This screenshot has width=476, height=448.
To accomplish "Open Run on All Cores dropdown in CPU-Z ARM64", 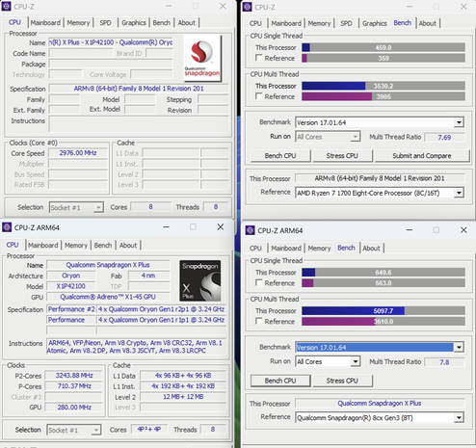I will click(355, 361).
